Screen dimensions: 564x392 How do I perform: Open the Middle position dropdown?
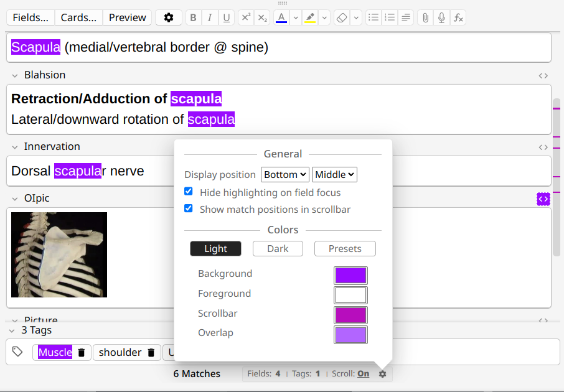pos(334,175)
